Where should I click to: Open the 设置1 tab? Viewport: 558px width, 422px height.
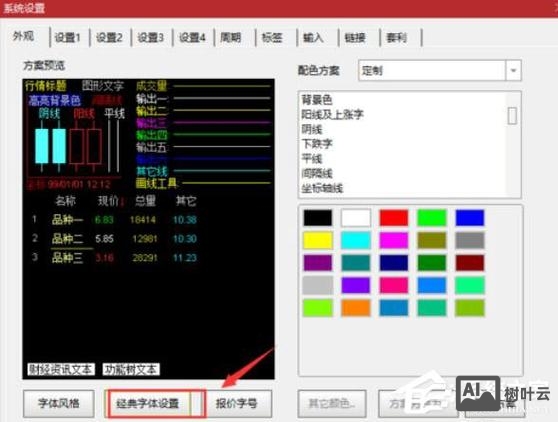pos(68,37)
